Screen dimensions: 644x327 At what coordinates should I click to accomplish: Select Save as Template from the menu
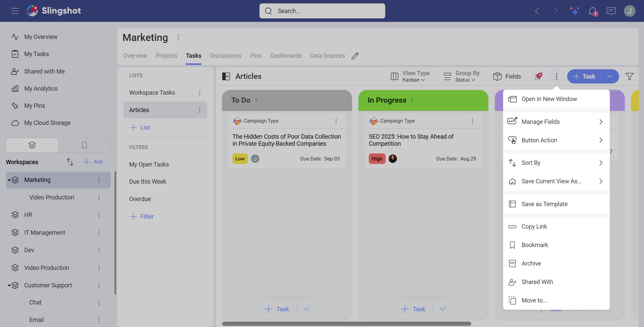(545, 204)
